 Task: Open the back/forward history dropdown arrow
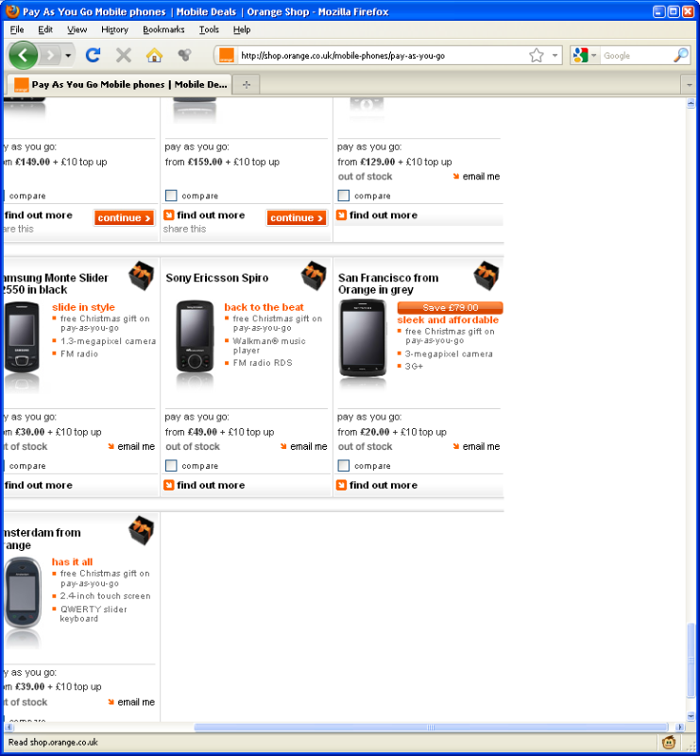point(68,56)
